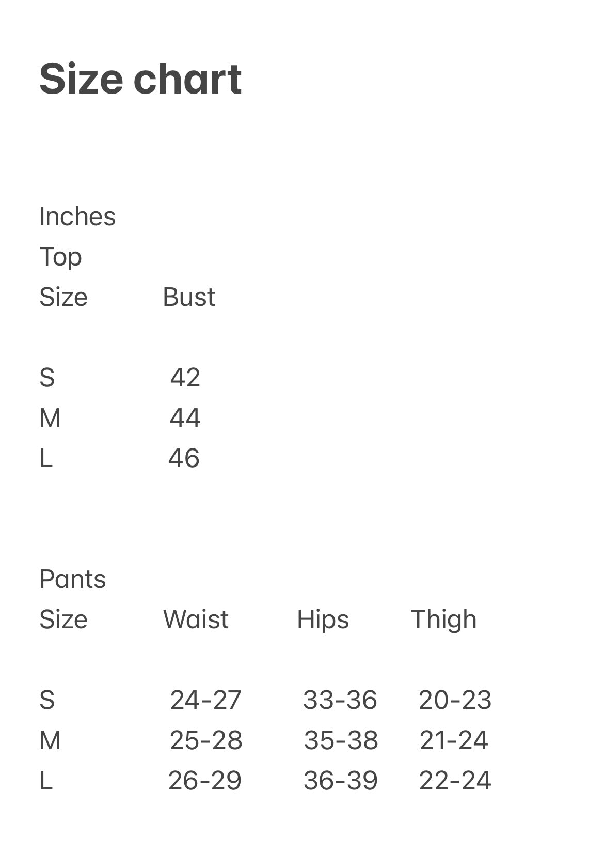Select hips range 33-36
Image resolution: width=604 pixels, height=868 pixels.
point(340,700)
